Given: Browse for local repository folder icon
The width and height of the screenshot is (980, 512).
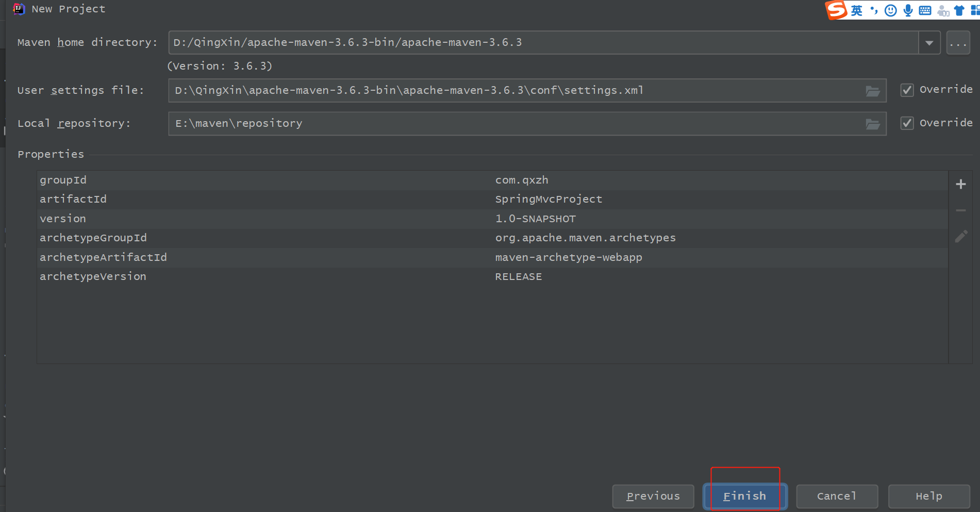Looking at the screenshot, I should click(872, 124).
